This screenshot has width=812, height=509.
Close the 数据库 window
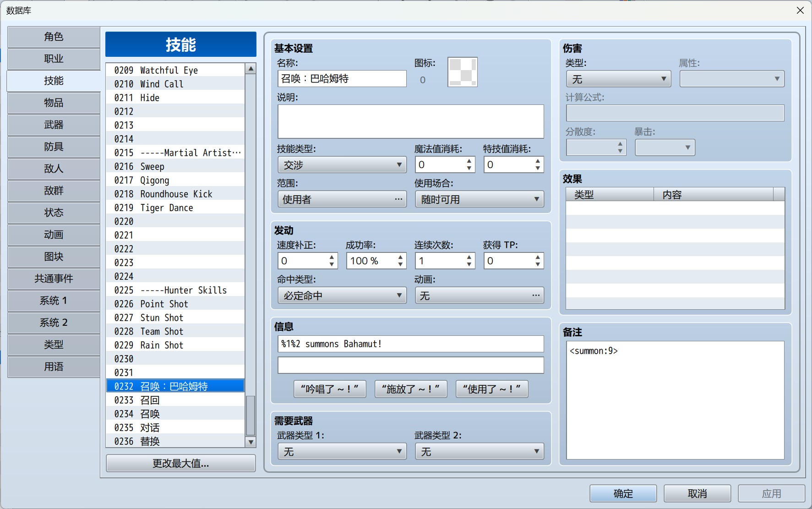[x=800, y=10]
